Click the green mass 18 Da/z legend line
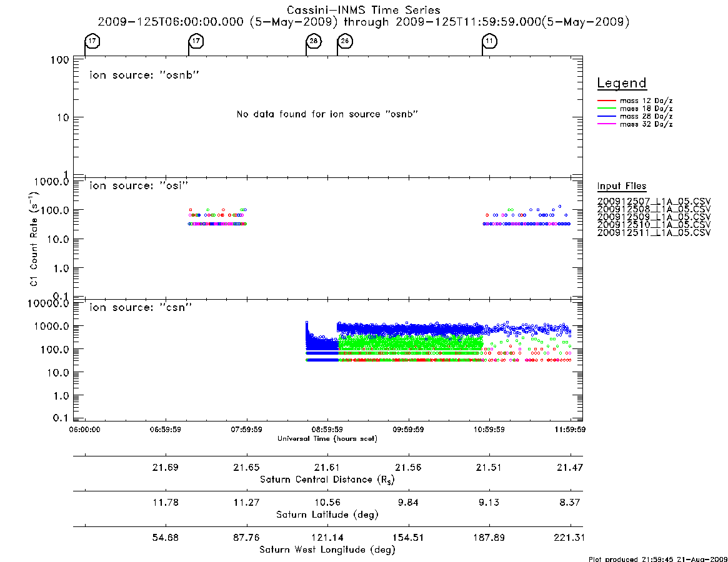Screen dimensions: 728x562 click(x=606, y=109)
